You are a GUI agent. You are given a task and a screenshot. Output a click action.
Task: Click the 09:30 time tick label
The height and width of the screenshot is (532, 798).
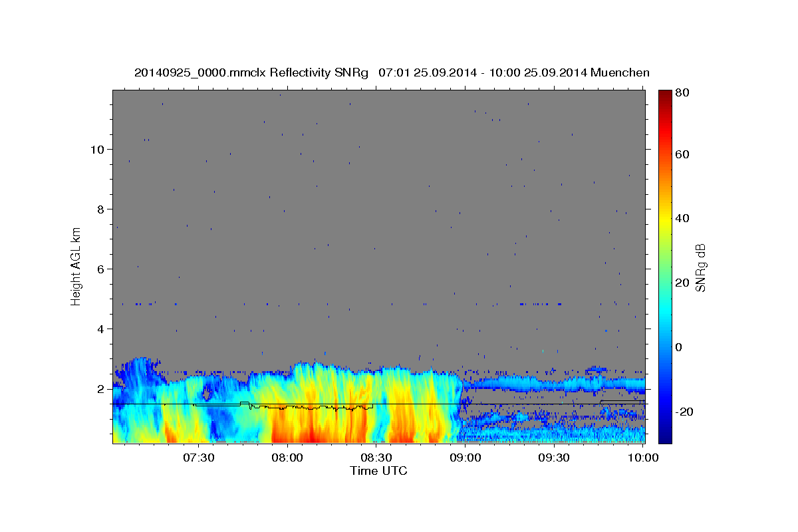553,458
